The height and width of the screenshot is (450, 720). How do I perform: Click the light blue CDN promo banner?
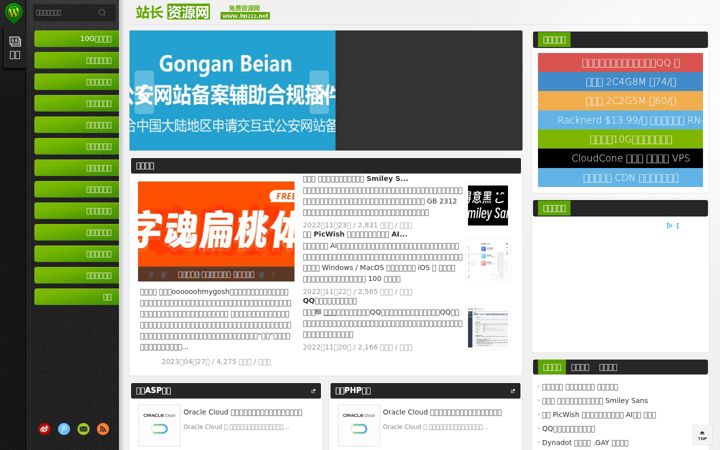click(x=620, y=177)
